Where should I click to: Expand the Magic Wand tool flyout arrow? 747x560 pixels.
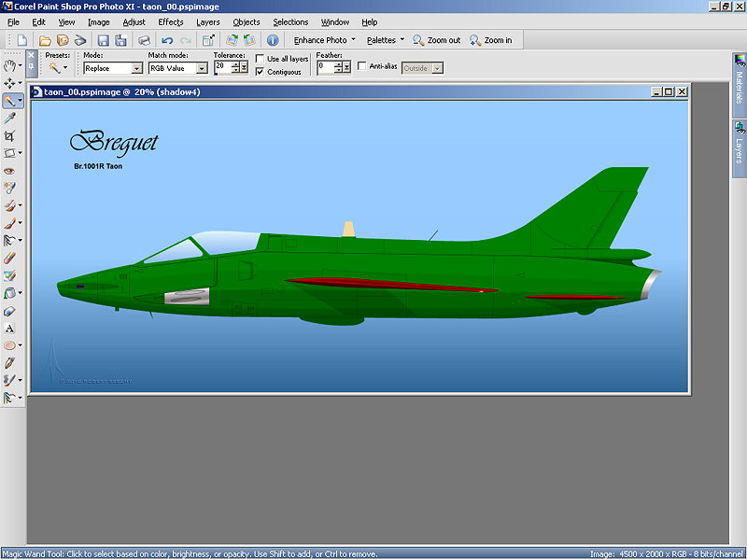click(x=20, y=101)
